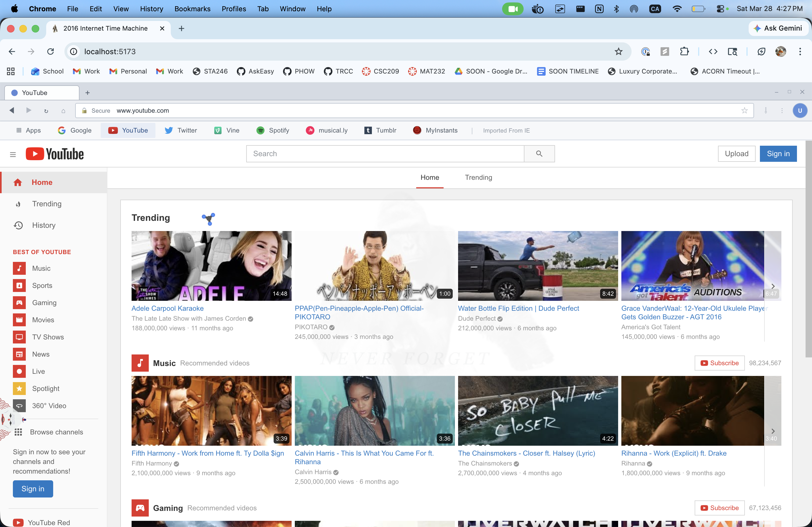Select Live in Best of YouTube
Viewport: 812px width, 527px height.
[x=38, y=371]
